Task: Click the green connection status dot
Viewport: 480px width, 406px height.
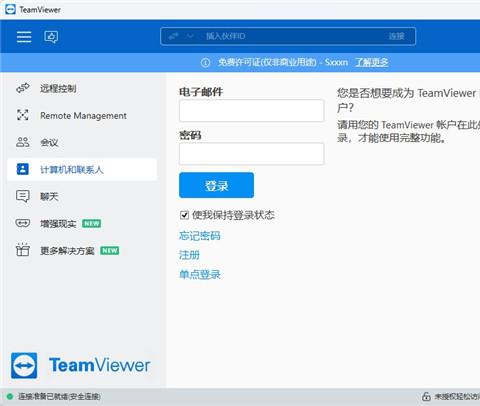Action: point(10,396)
